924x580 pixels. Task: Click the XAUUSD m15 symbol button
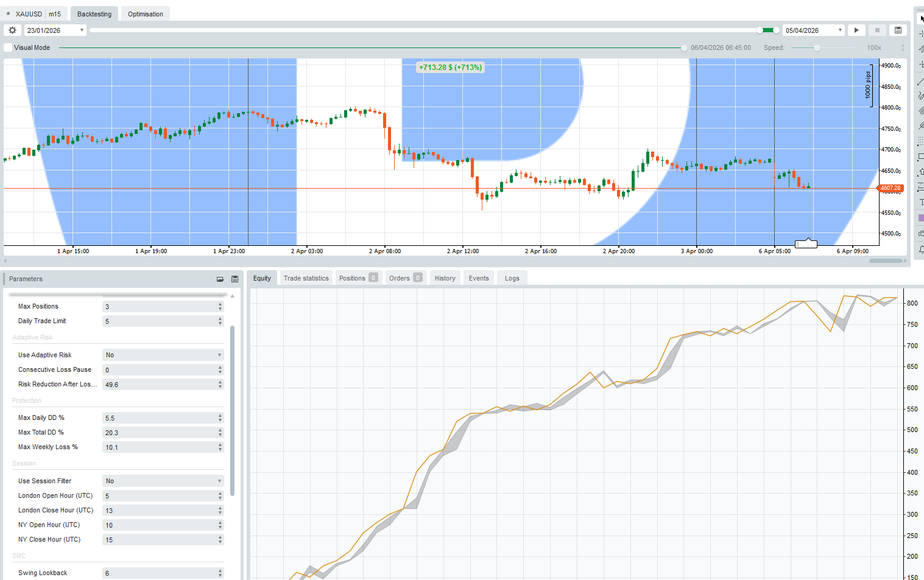35,13
